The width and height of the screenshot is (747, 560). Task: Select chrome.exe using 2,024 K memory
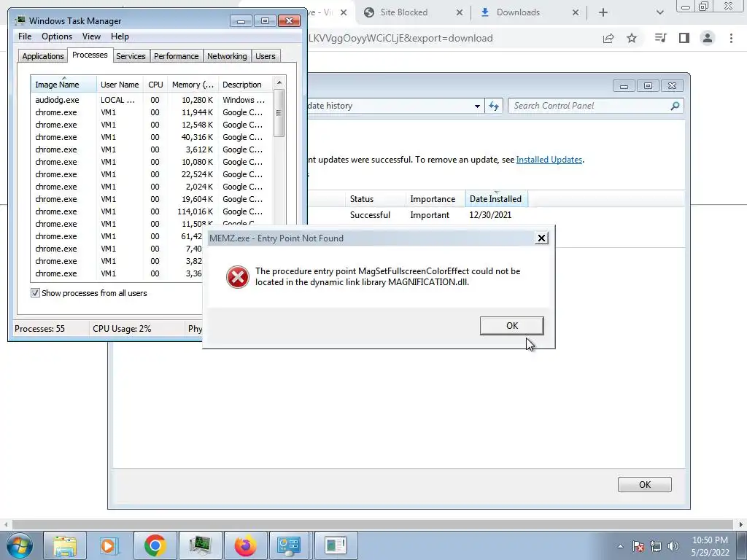coord(152,187)
